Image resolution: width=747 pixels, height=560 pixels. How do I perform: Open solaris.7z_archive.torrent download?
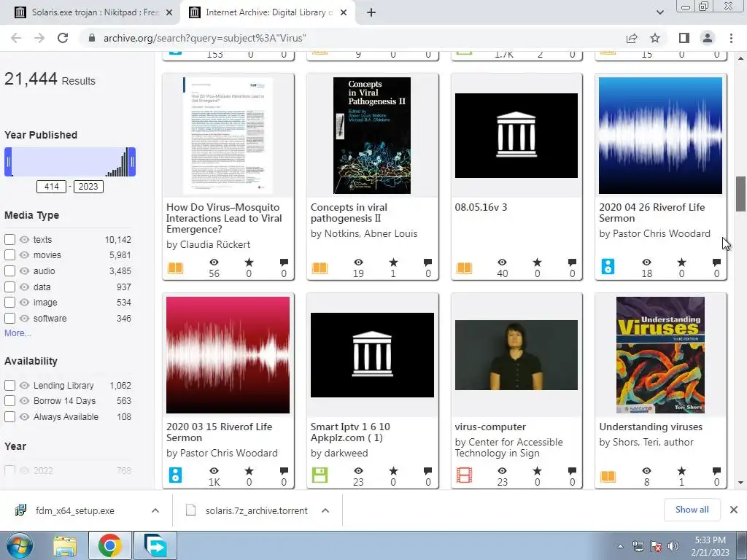(256, 510)
